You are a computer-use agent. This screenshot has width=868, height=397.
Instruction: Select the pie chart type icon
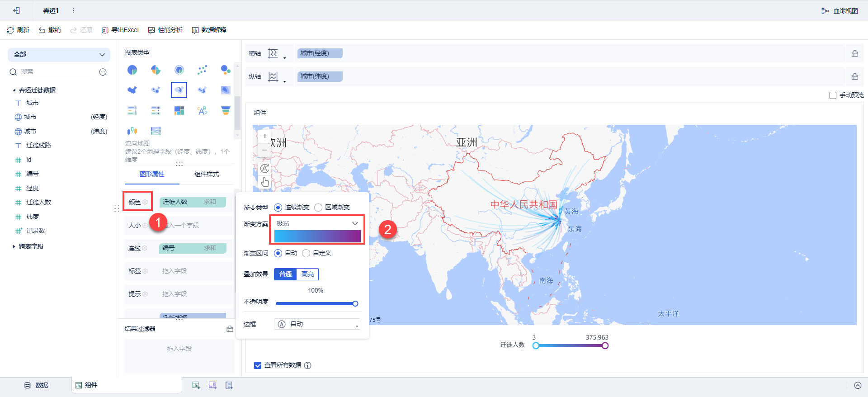[x=132, y=70]
